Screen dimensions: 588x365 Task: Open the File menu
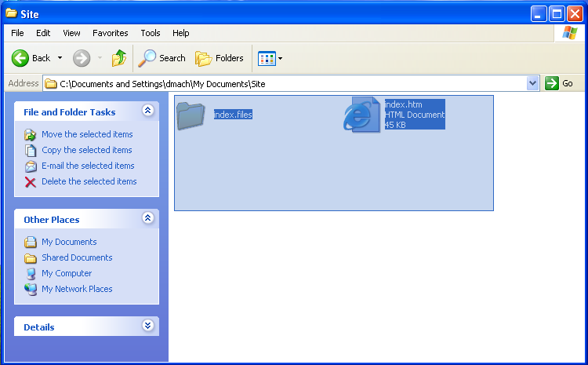(x=17, y=33)
